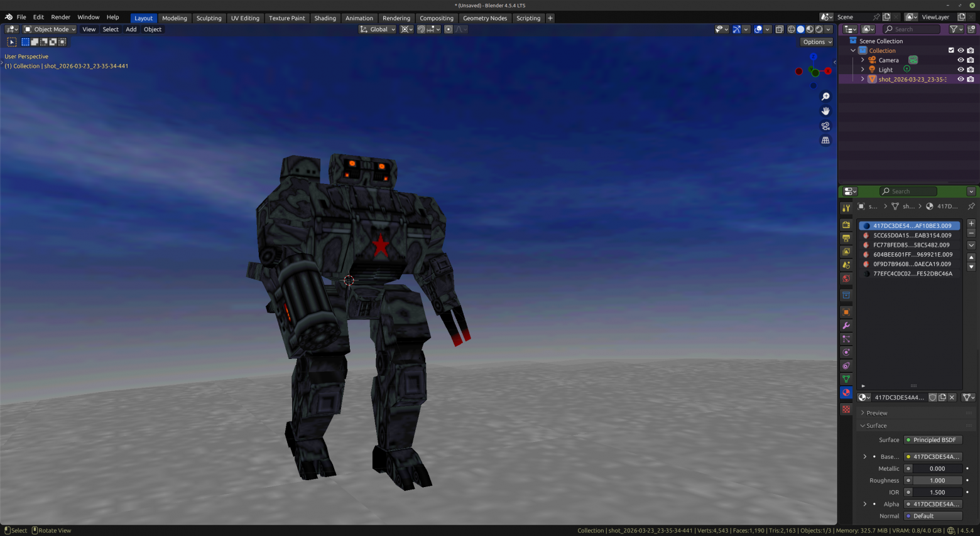The image size is (980, 536).
Task: Open the Render properties tab icon
Action: click(x=846, y=225)
